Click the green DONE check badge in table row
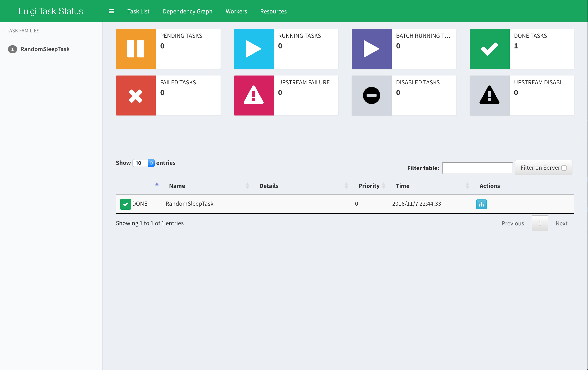 pos(125,204)
